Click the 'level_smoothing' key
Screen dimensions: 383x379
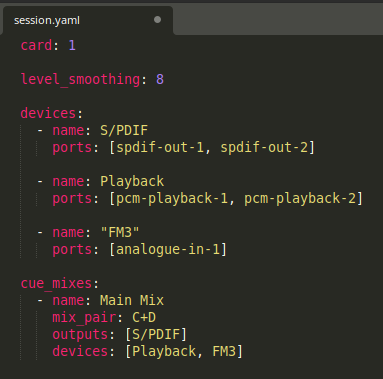point(80,79)
